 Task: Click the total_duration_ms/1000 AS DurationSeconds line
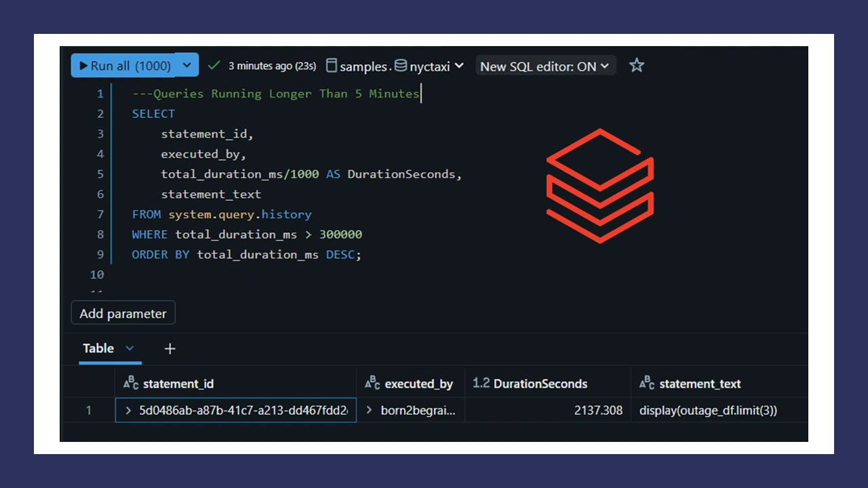[311, 174]
